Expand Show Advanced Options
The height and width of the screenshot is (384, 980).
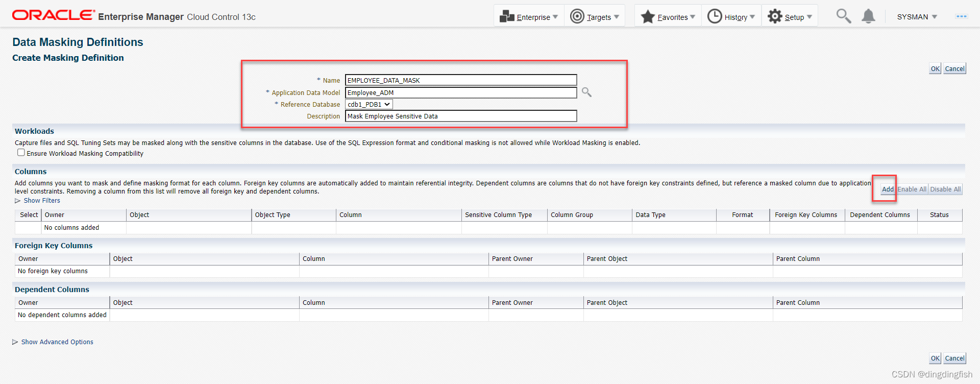click(x=53, y=342)
